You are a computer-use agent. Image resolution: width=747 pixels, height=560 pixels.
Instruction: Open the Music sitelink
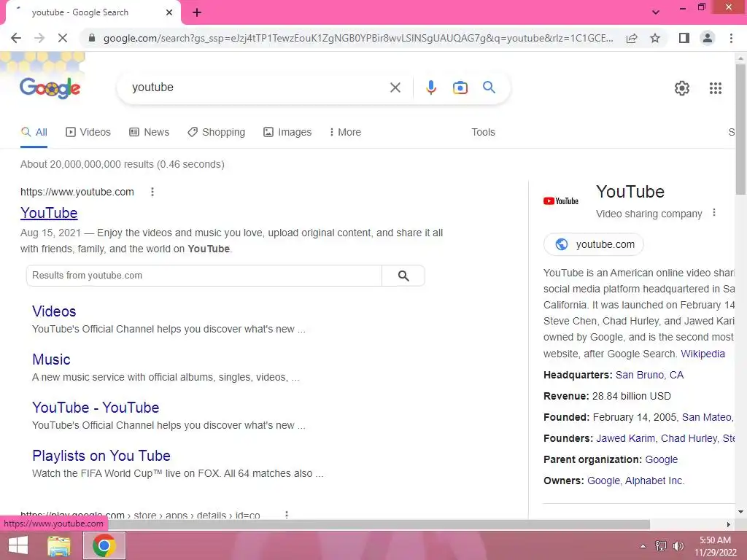[52, 359]
